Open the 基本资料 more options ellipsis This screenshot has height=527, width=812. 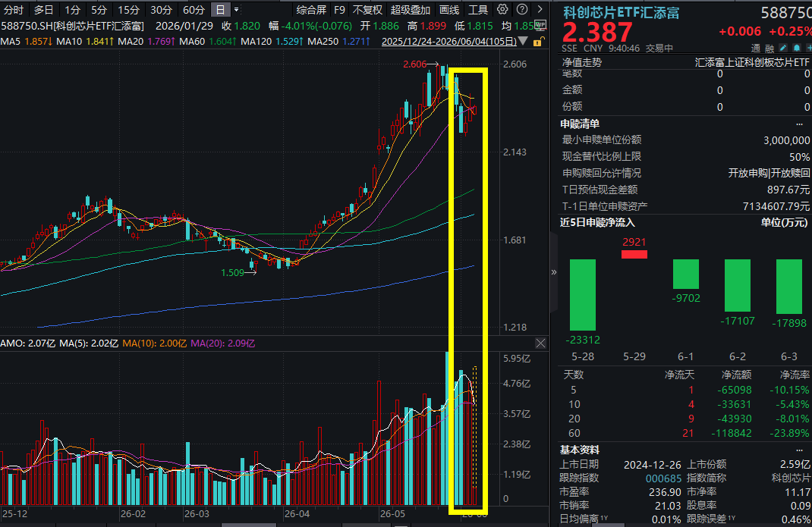[799, 450]
